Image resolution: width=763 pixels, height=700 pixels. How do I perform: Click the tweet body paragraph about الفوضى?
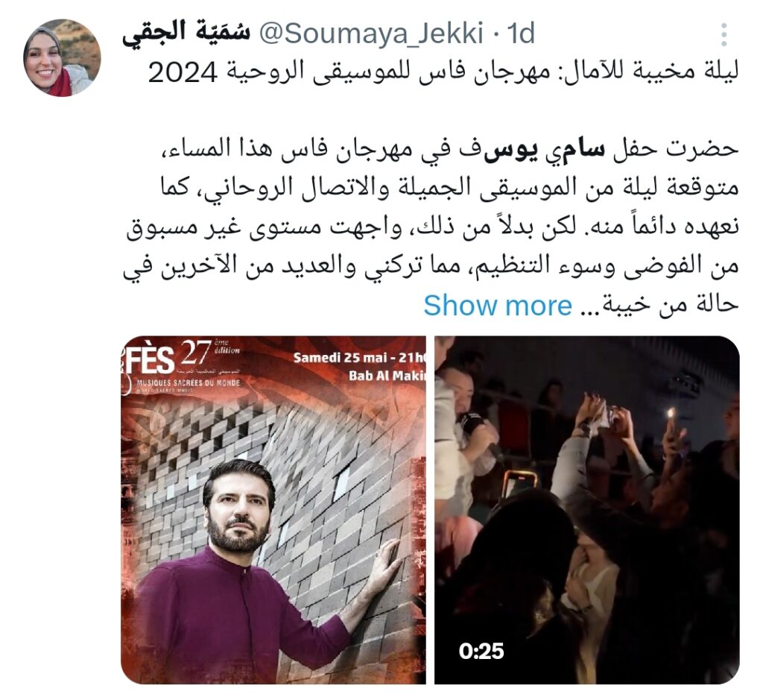click(431, 227)
